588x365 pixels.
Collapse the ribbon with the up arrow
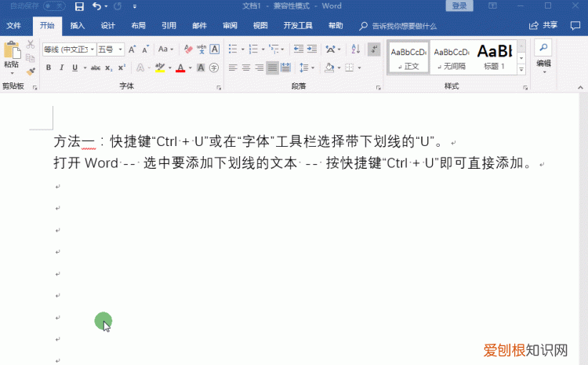(580, 87)
